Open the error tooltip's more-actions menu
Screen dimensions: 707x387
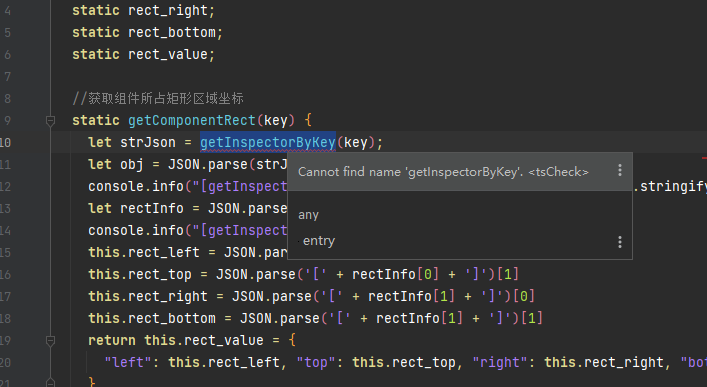620,170
